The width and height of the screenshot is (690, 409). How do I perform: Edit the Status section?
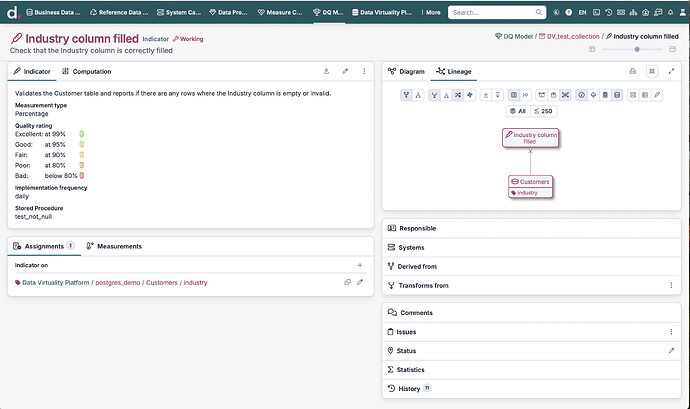pos(671,351)
